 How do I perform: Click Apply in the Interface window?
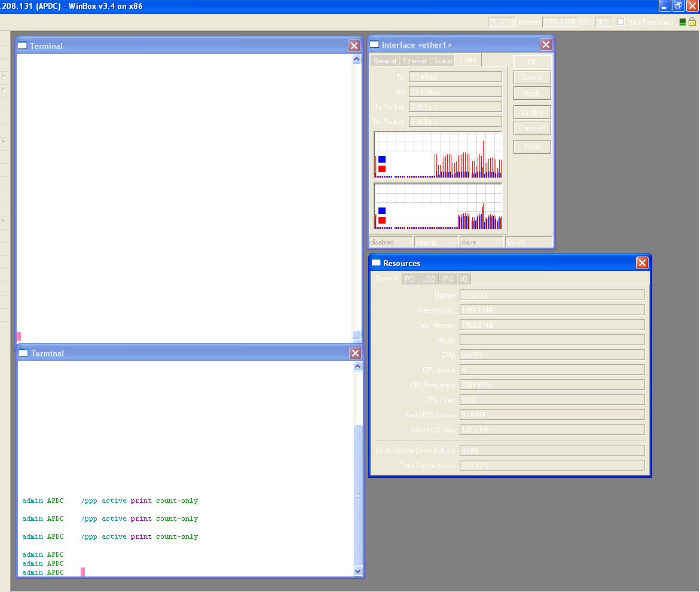pos(531,93)
